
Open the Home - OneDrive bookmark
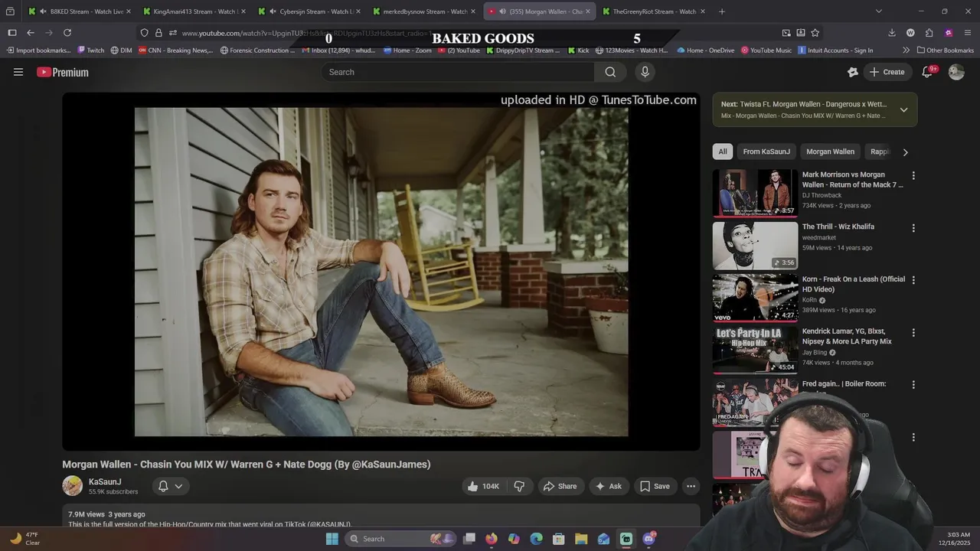point(705,51)
